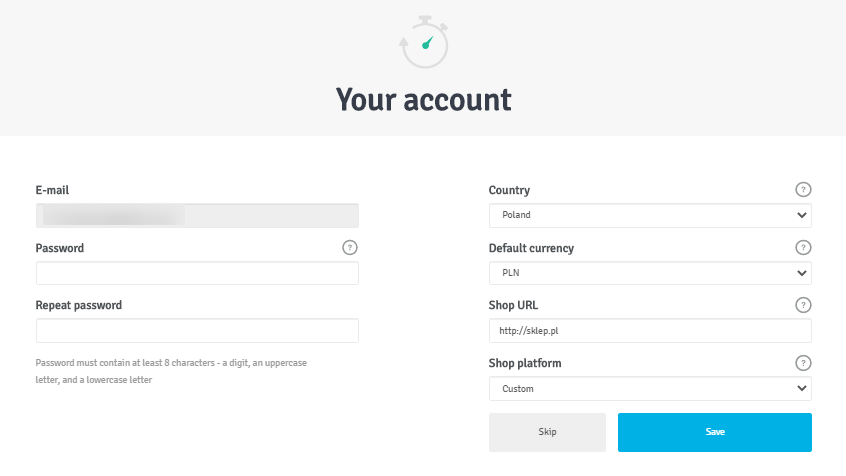Select the Shop URL field containing http://sklep.pl
Viewport: 846px width, 476px height.
tap(650, 331)
